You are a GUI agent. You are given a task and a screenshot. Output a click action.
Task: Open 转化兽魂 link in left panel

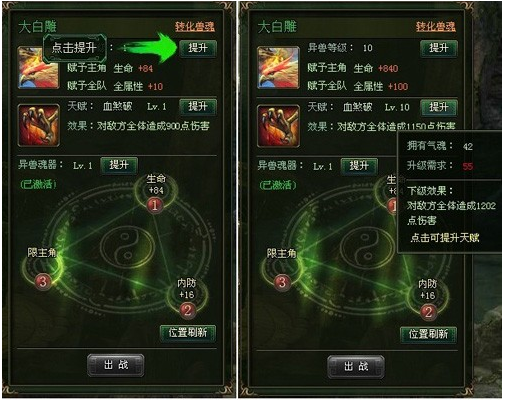click(x=195, y=27)
